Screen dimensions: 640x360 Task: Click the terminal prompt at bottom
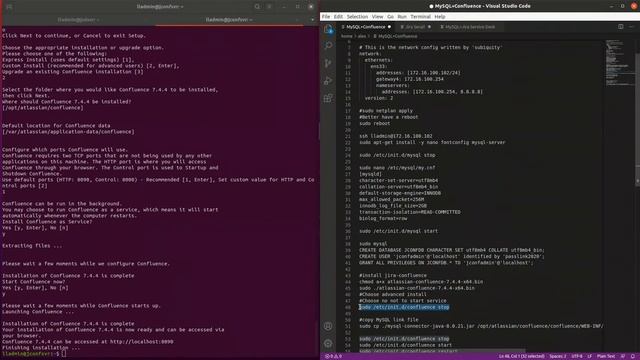(x=32, y=353)
